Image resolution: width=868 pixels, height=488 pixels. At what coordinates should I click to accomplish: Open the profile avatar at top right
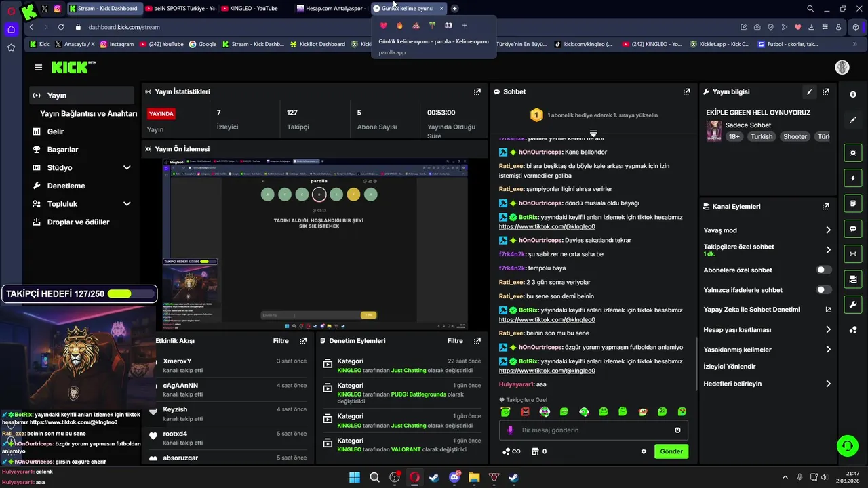[x=842, y=67]
